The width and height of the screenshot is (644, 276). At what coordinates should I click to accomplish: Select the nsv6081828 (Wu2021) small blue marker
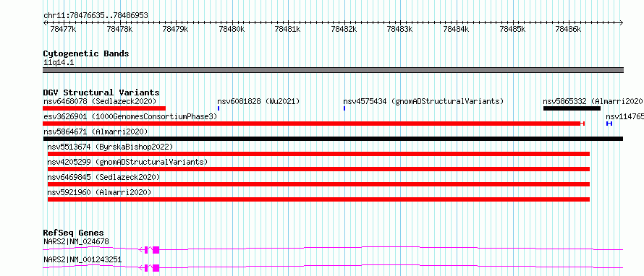coord(219,108)
